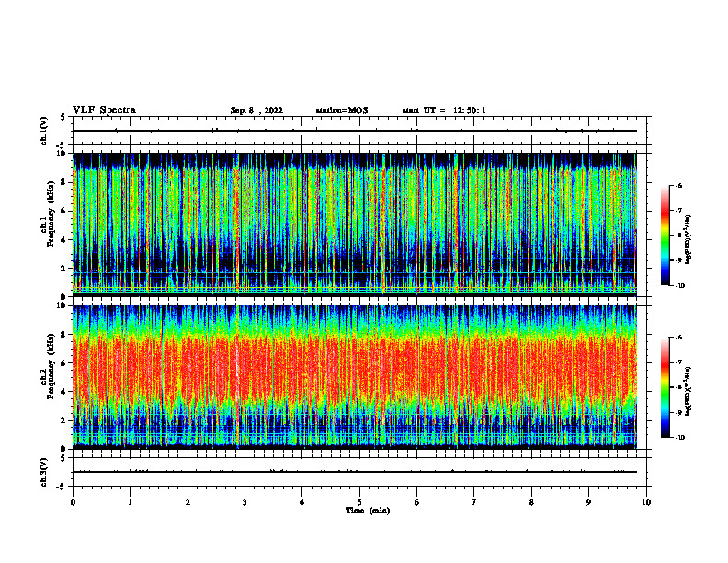Click the ch.1 color bar "log(PSD)" label
This screenshot has width=728, height=563.
coord(688,240)
